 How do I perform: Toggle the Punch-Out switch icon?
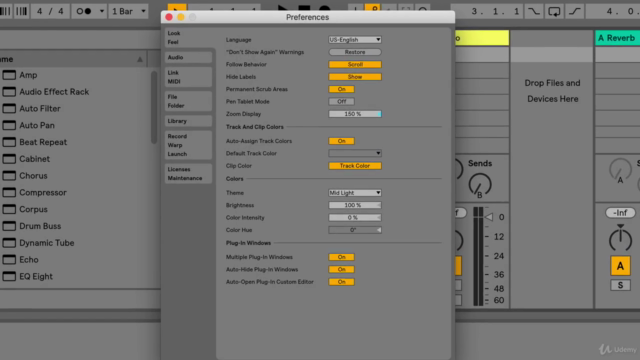[574, 11]
